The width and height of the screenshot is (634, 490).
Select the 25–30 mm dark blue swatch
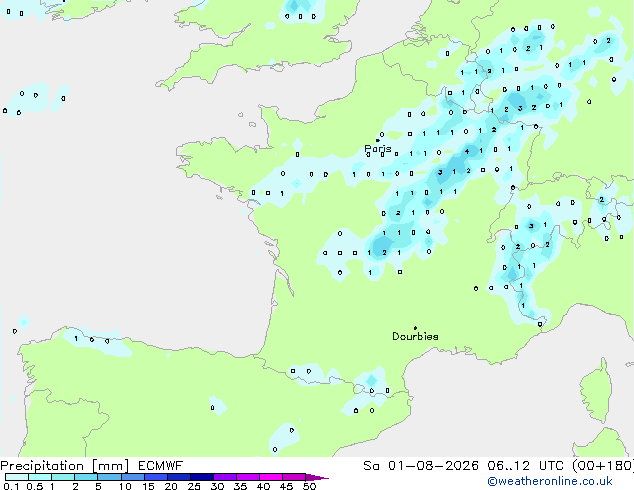pos(202,477)
